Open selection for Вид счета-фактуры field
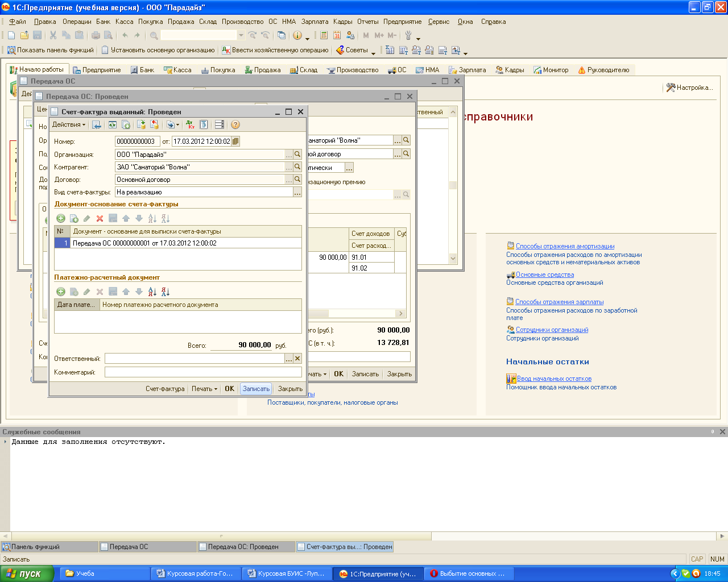 point(297,193)
